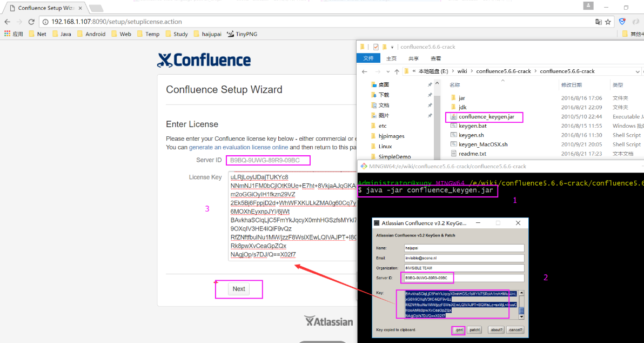Open Explorer 查看 ribbon tab
The image size is (644, 343).
pos(436,58)
